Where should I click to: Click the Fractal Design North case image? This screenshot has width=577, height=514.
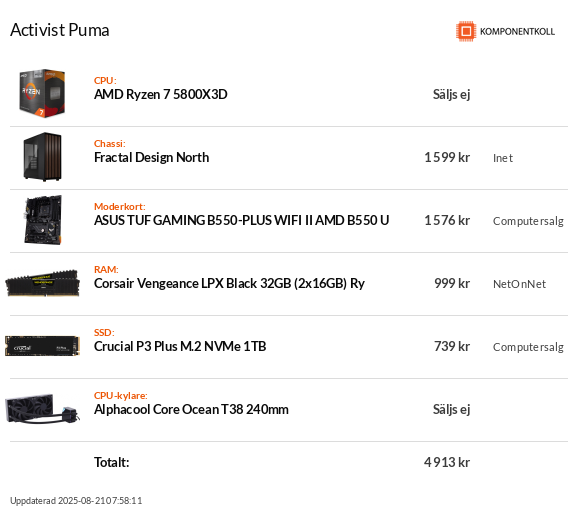pyautogui.click(x=43, y=157)
